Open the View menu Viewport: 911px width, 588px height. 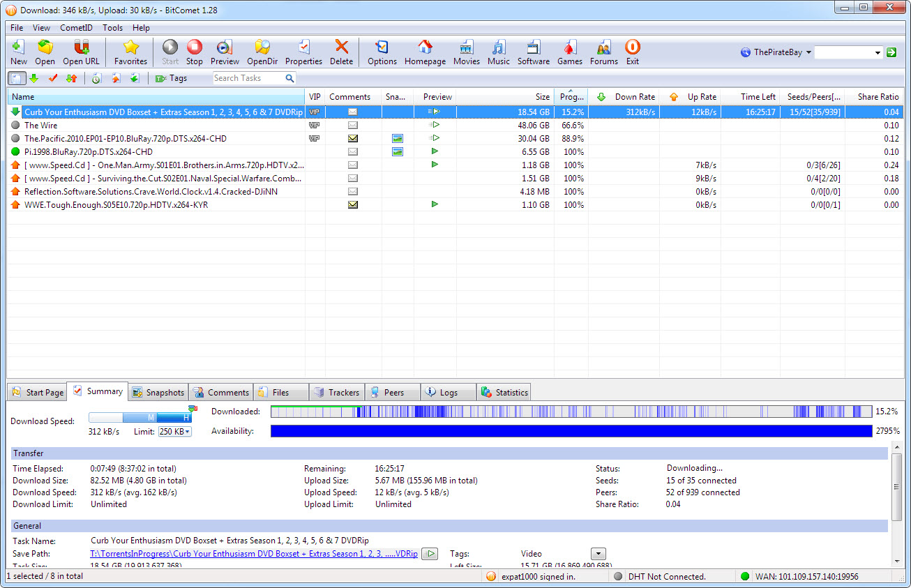tap(41, 28)
